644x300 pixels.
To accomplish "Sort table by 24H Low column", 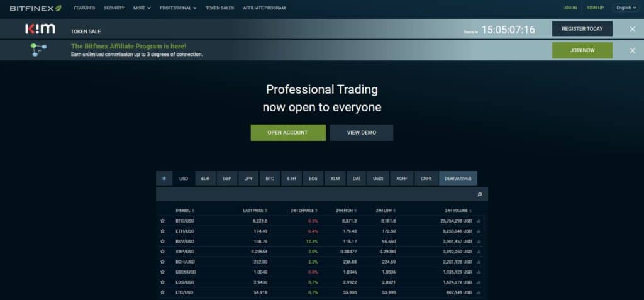I will [386, 211].
